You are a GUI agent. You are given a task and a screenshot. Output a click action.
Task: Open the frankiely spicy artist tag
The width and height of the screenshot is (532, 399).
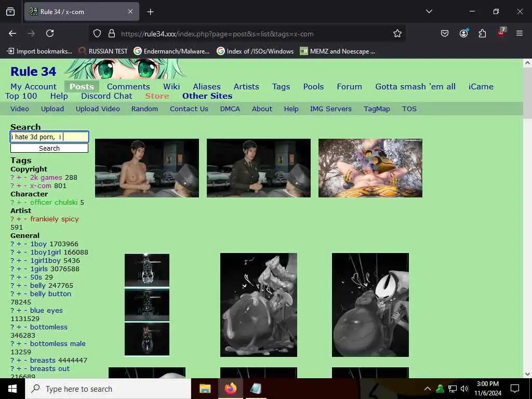coord(54,219)
